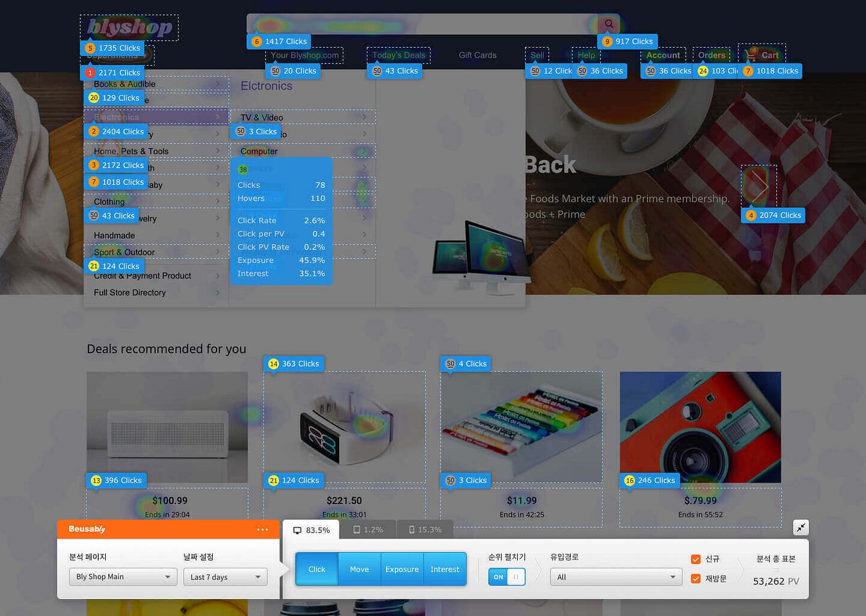866x616 pixels.
Task: Switch heatmap to Move mode
Action: click(x=359, y=569)
